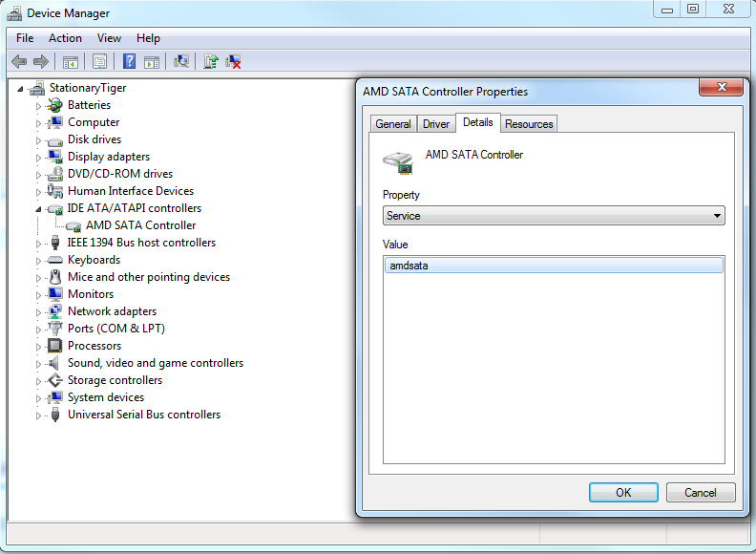The width and height of the screenshot is (756, 554).
Task: Expand the Processors arrow
Action: (x=38, y=347)
